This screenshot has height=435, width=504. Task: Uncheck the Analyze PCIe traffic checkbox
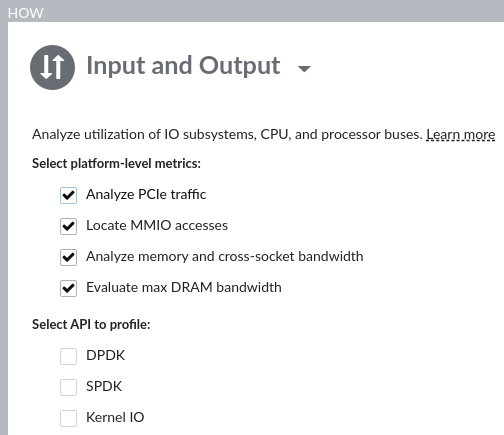pyautogui.click(x=68, y=195)
